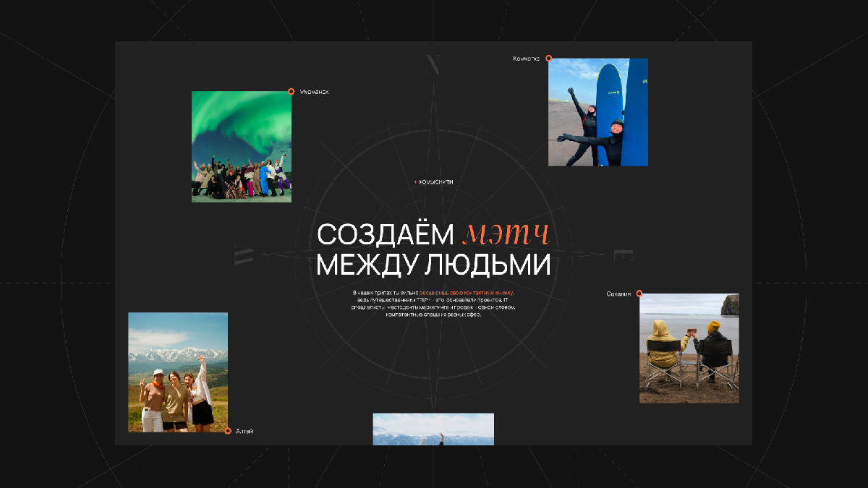
Task: Click the orange italic word МЭТЧ
Action: click(x=507, y=234)
